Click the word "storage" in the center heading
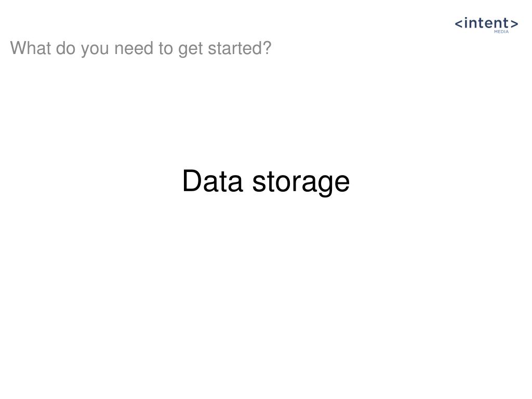This screenshot has width=532, height=399. 301,182
